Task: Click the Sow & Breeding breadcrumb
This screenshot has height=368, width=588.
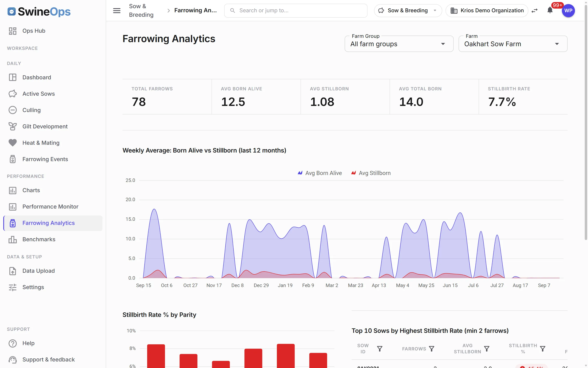Action: pos(141,10)
